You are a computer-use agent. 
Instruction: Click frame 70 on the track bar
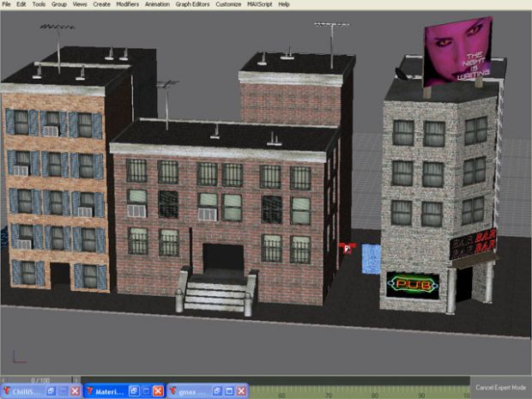coord(329,396)
